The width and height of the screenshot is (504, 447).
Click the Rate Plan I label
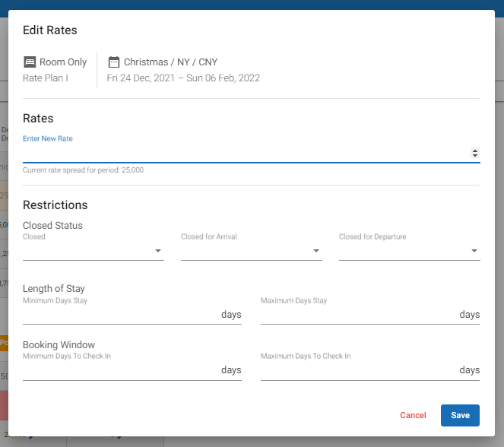[x=46, y=78]
